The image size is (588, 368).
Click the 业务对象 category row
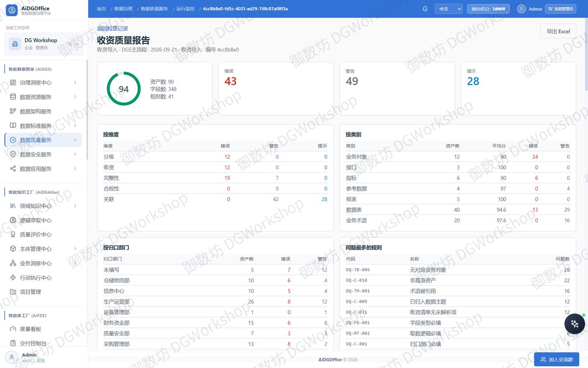458,157
